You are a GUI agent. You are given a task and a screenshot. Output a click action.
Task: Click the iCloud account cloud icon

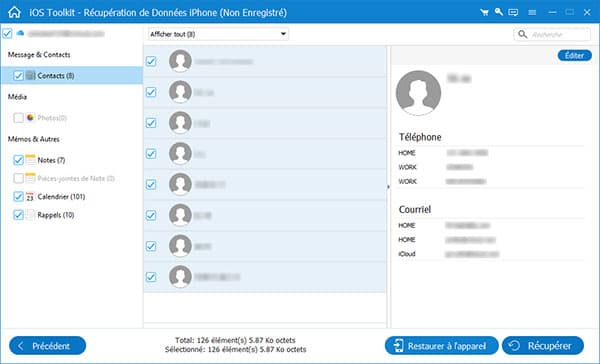[x=20, y=33]
